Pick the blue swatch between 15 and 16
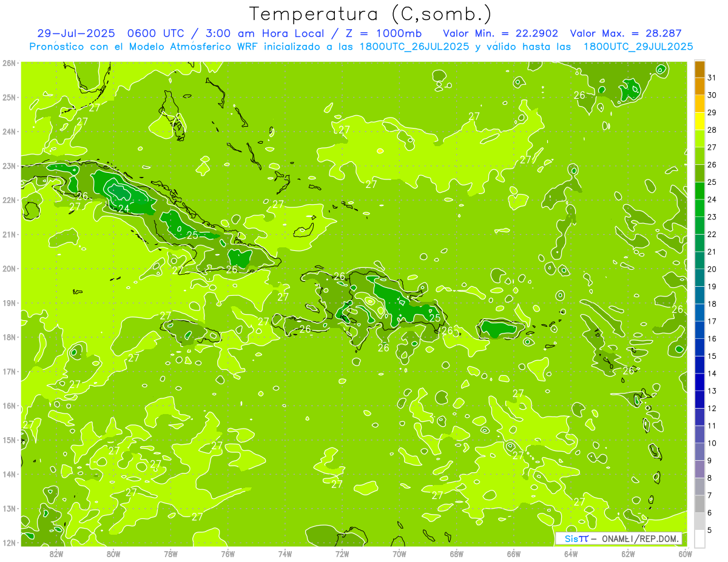This screenshot has width=728, height=562. point(699,347)
